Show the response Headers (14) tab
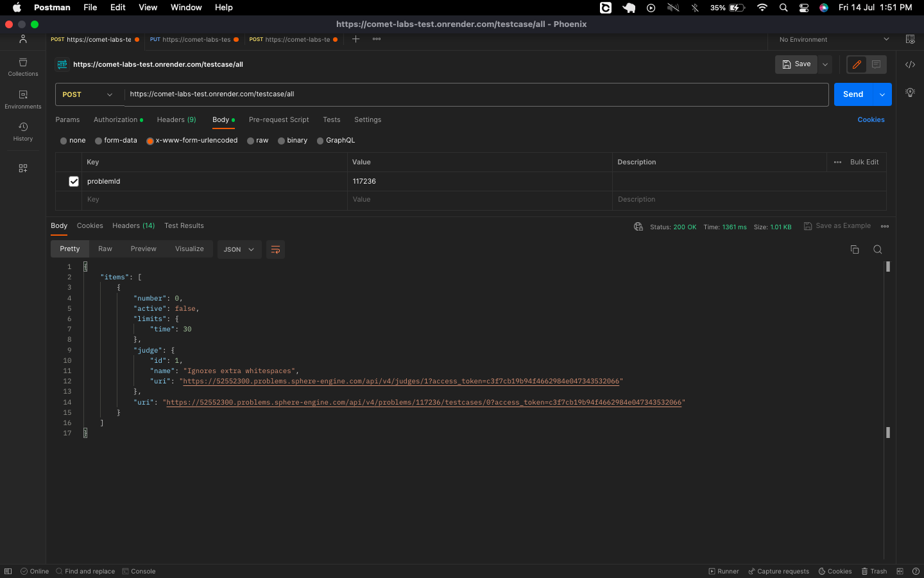 click(133, 225)
